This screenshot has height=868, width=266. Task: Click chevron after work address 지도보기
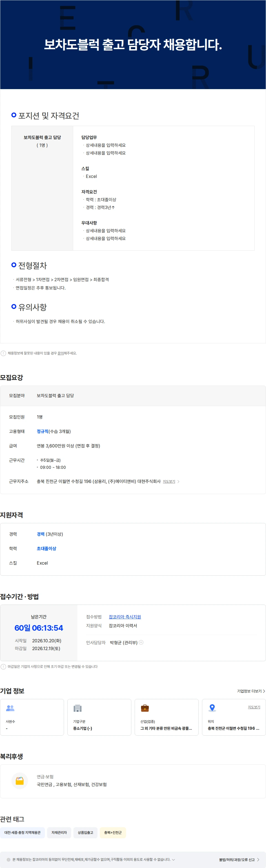click(x=178, y=482)
